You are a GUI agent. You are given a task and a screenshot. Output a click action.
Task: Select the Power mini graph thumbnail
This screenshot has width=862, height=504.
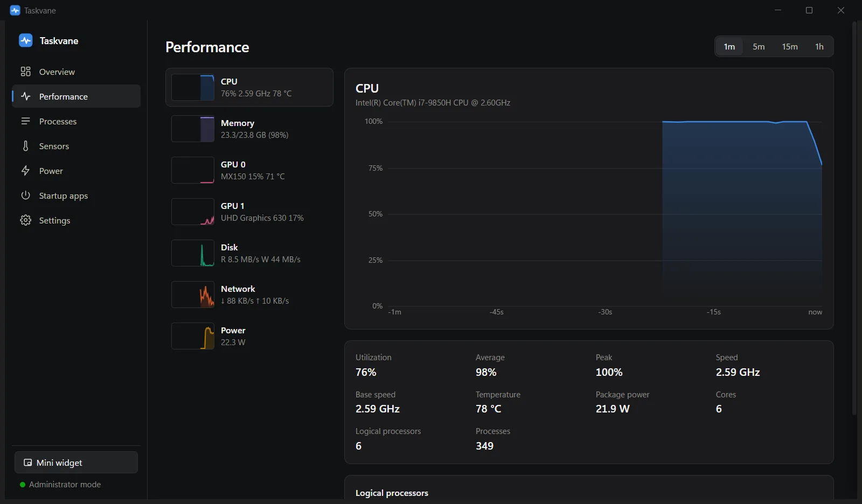[x=193, y=336]
